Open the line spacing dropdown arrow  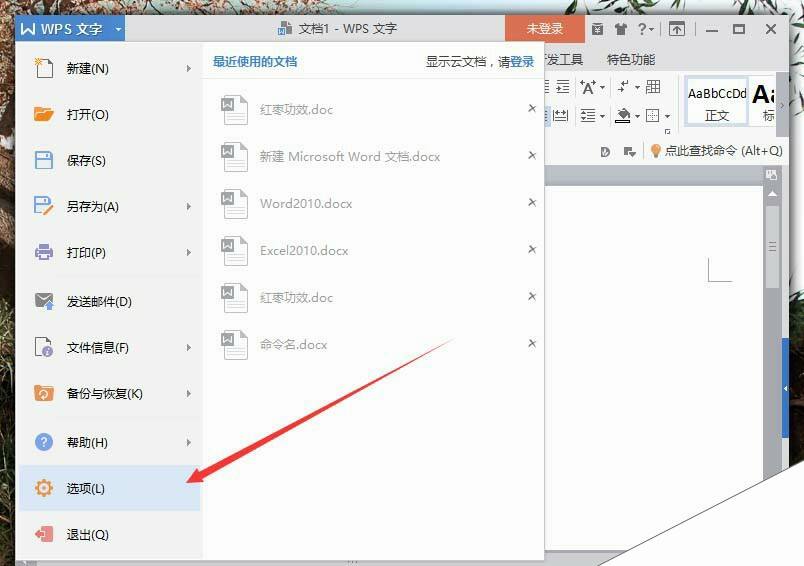pos(602,116)
